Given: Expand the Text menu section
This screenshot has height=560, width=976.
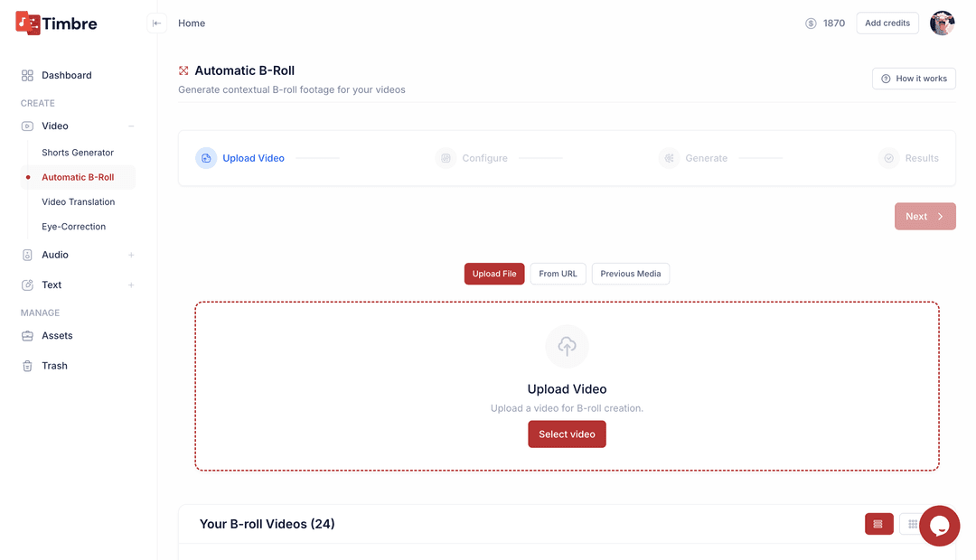Looking at the screenshot, I should coord(131,285).
